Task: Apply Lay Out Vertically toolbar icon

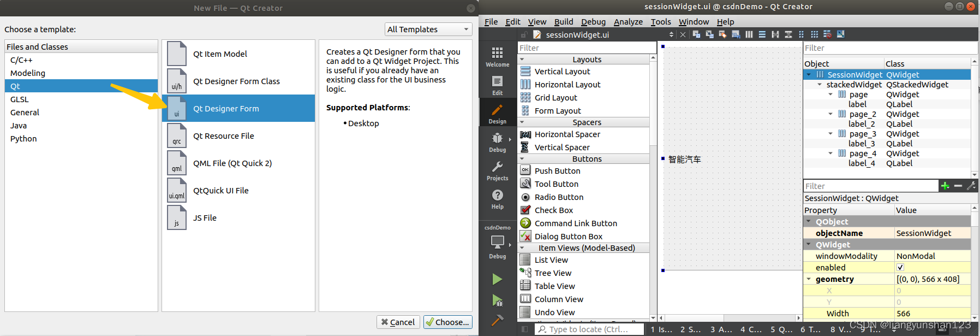Action: pos(762,34)
